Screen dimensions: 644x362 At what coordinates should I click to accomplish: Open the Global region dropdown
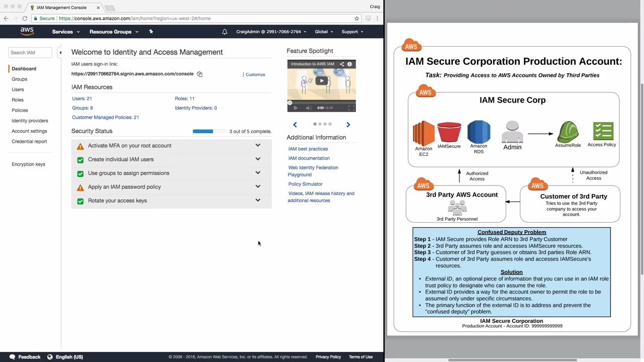324,32
